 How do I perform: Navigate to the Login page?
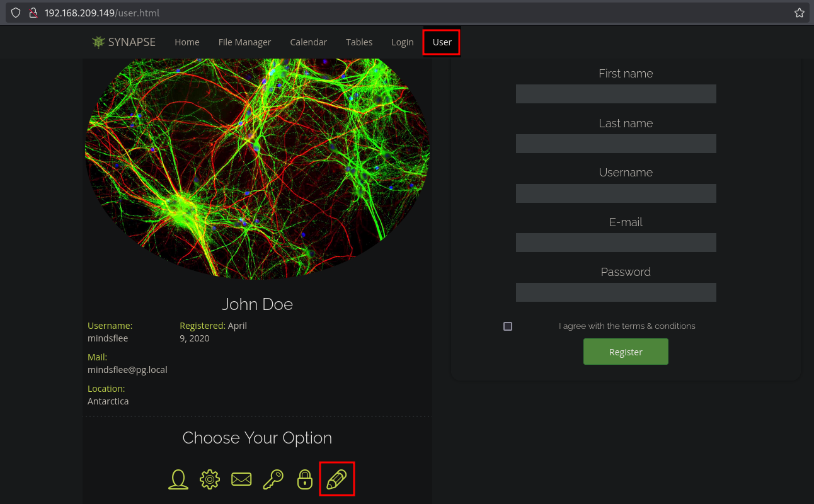402,42
